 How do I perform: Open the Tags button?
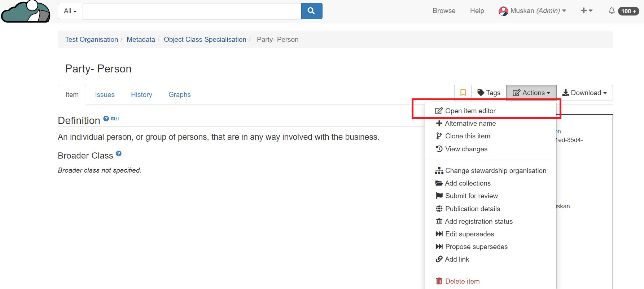click(489, 93)
